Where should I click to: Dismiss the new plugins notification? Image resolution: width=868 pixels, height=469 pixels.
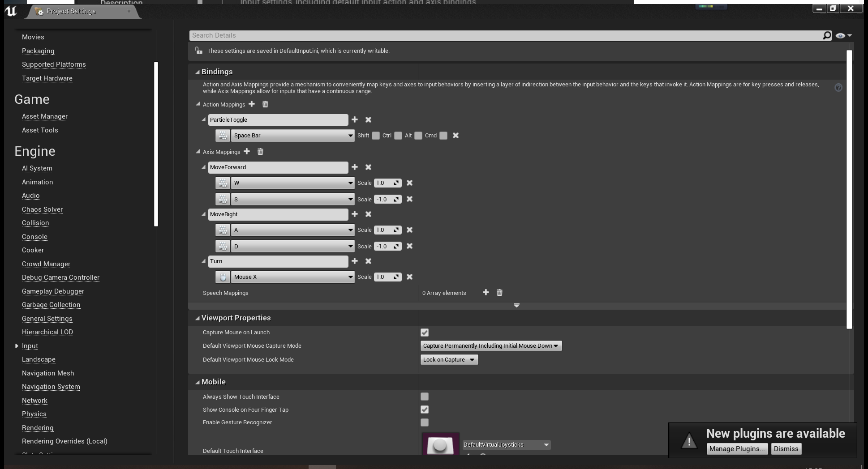[x=786, y=449]
